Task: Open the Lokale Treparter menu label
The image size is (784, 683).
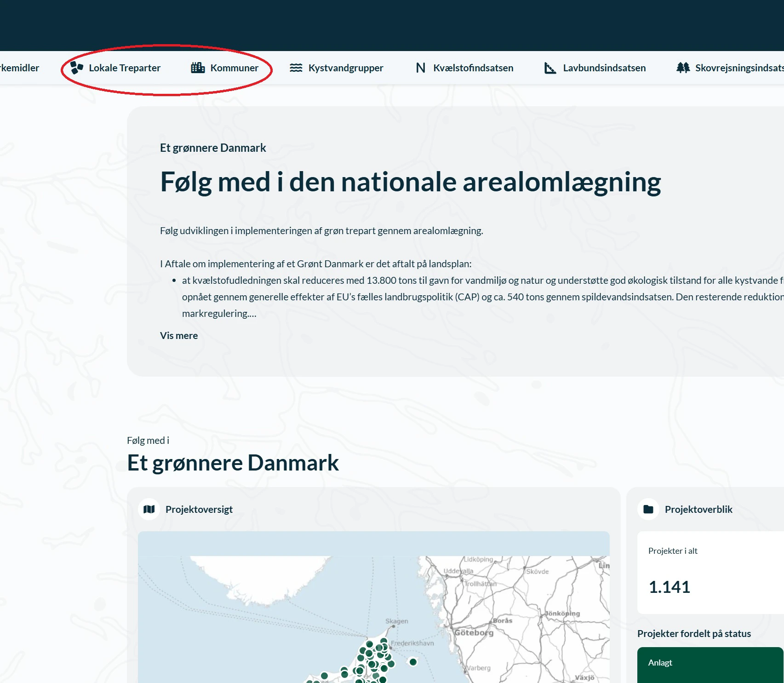Action: 125,68
